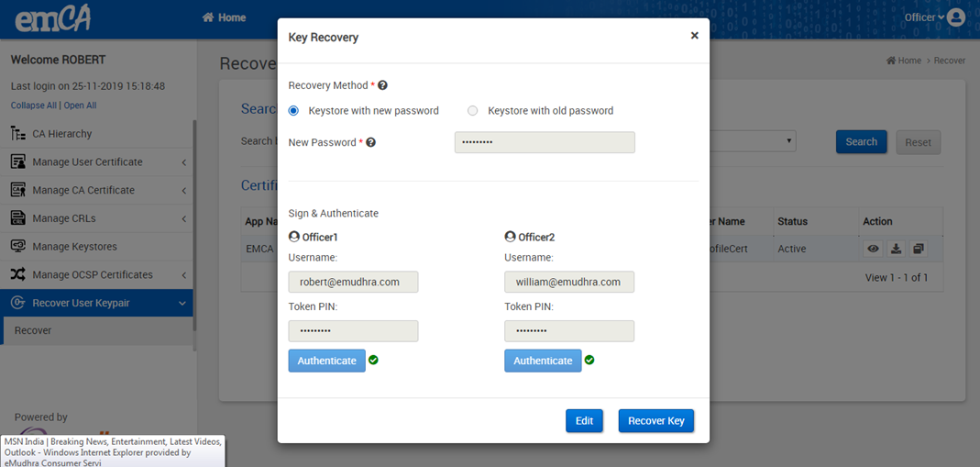980x467 pixels.
Task: Click the Manage Keystores sidebar icon
Action: (17, 247)
